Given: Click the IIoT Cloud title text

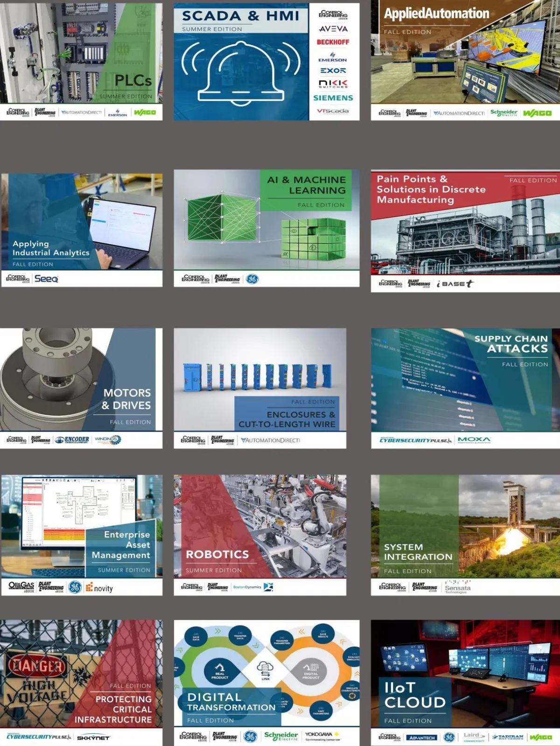Looking at the screenshot, I should click(414, 695).
